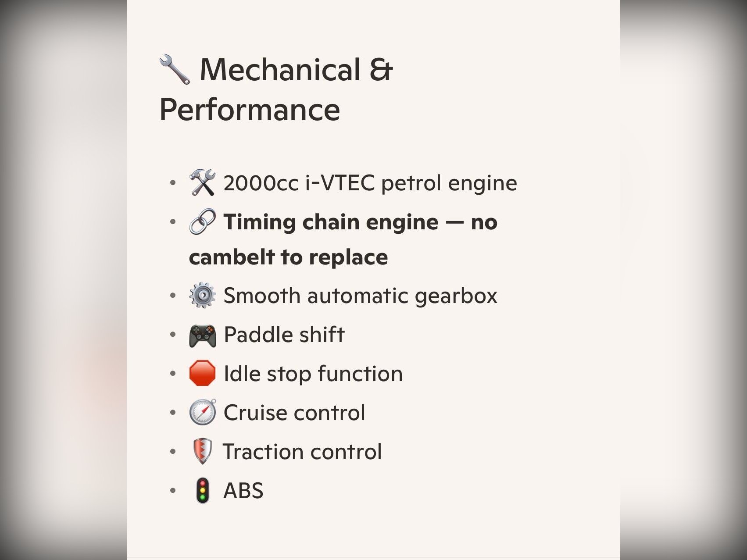Click the bullet point before ABS
The image size is (747, 560).
(173, 490)
